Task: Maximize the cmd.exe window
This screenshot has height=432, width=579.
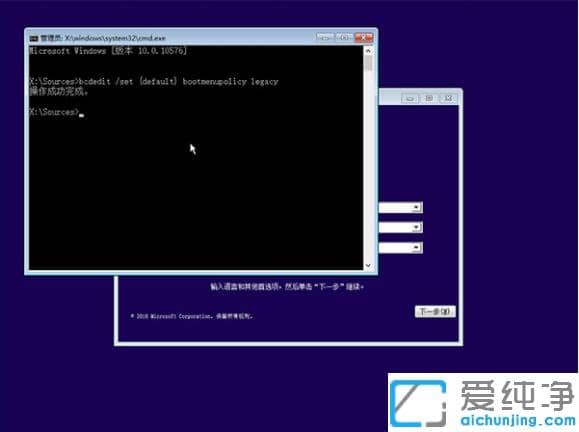Action: pos(344,37)
